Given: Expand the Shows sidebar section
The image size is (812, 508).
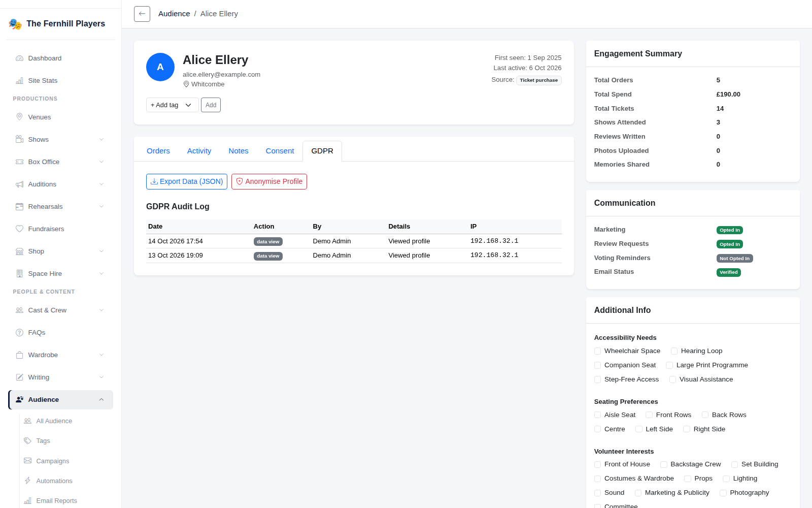Looking at the screenshot, I should [101, 139].
